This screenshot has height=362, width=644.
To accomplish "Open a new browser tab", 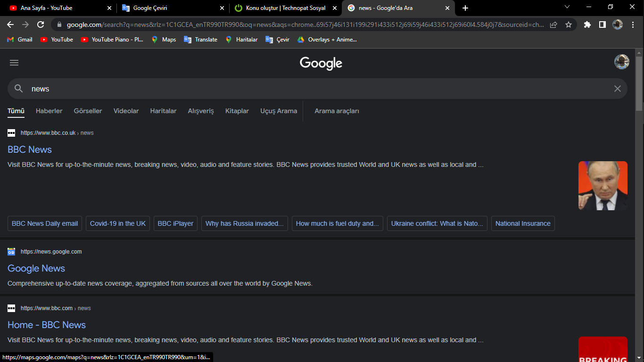I will (465, 8).
